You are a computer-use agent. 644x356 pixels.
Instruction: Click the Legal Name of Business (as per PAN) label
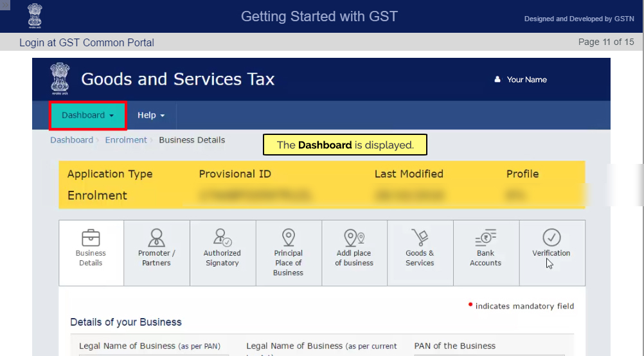click(150, 346)
